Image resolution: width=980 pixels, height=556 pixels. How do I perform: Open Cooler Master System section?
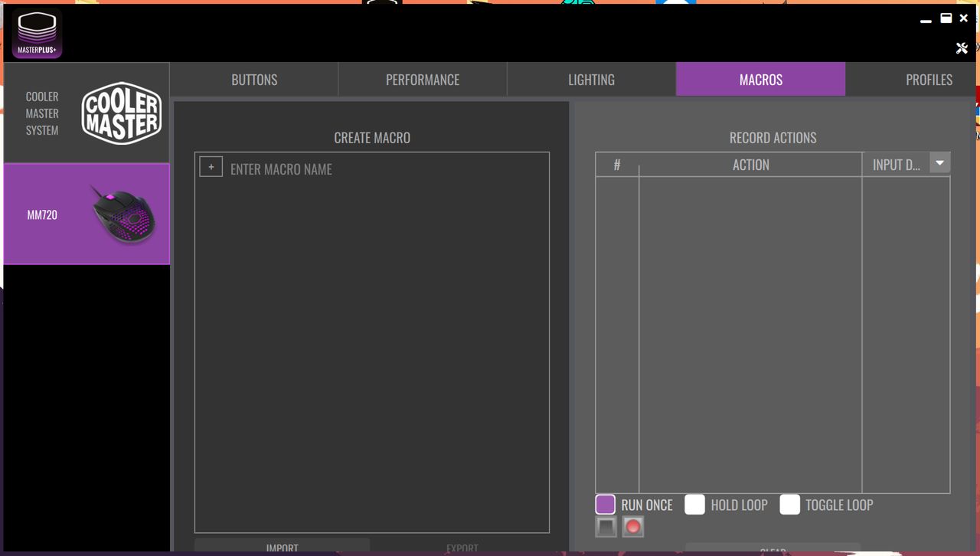click(x=87, y=113)
